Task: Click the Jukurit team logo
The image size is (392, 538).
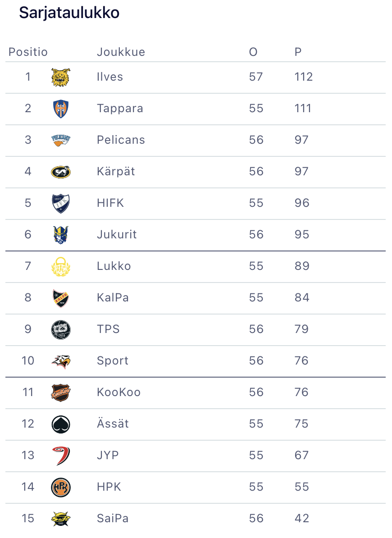Action: [61, 235]
